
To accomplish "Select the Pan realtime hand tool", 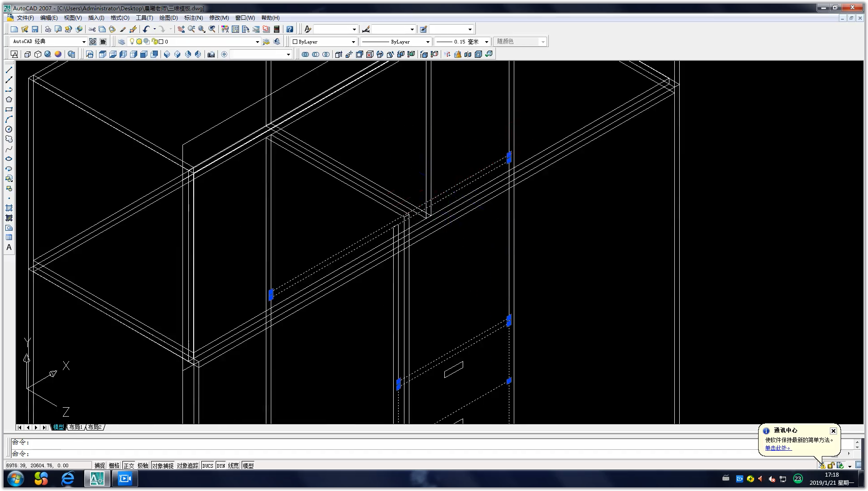I will (x=181, y=29).
